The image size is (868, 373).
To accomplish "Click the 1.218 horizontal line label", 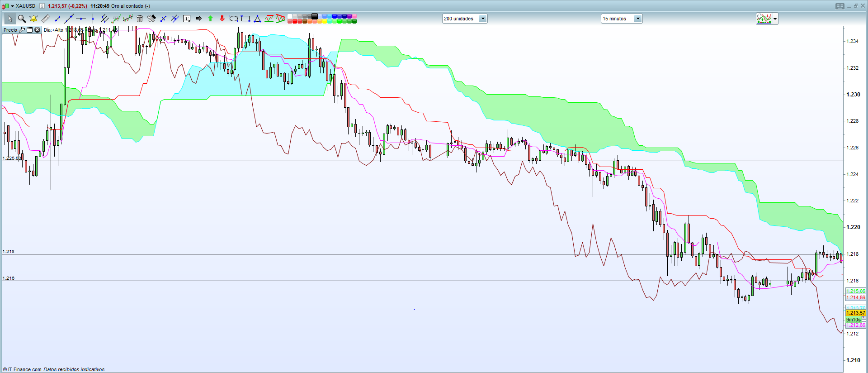I will click(9, 251).
